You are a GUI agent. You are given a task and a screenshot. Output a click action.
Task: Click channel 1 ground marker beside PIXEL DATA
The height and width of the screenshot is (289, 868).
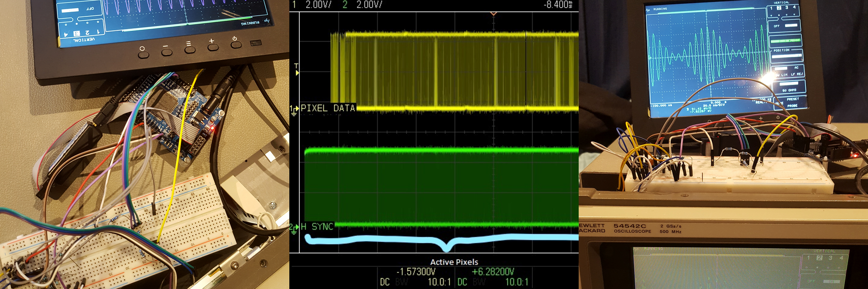[x=293, y=110]
